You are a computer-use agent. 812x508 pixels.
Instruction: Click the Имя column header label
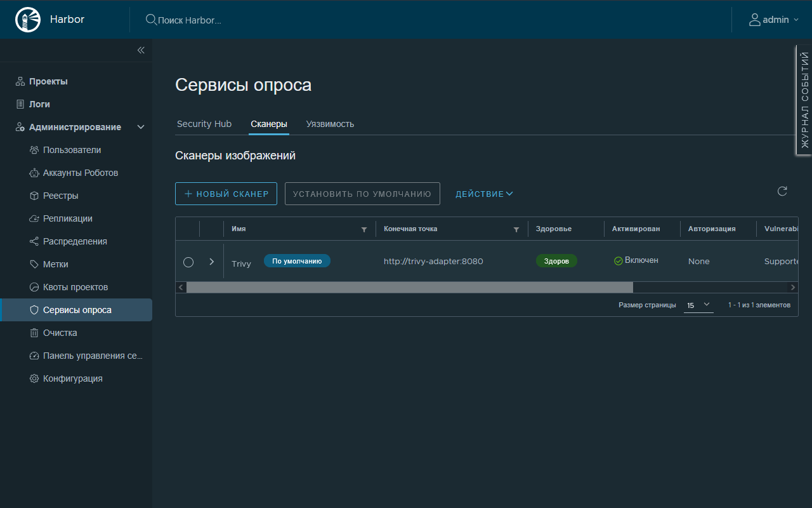[x=239, y=229]
